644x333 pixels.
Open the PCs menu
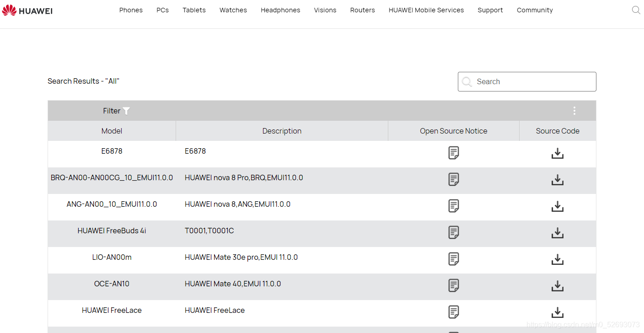(x=162, y=10)
